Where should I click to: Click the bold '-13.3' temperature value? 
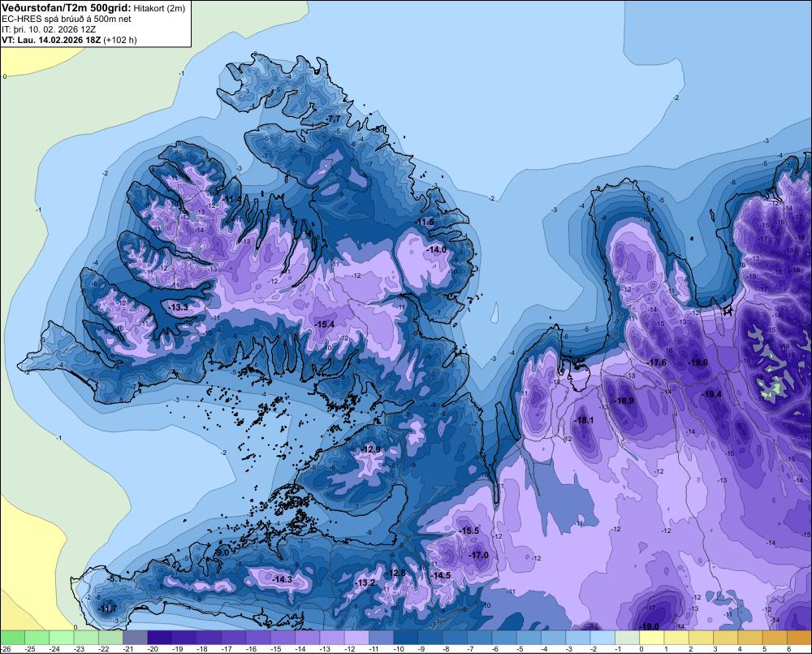click(179, 307)
